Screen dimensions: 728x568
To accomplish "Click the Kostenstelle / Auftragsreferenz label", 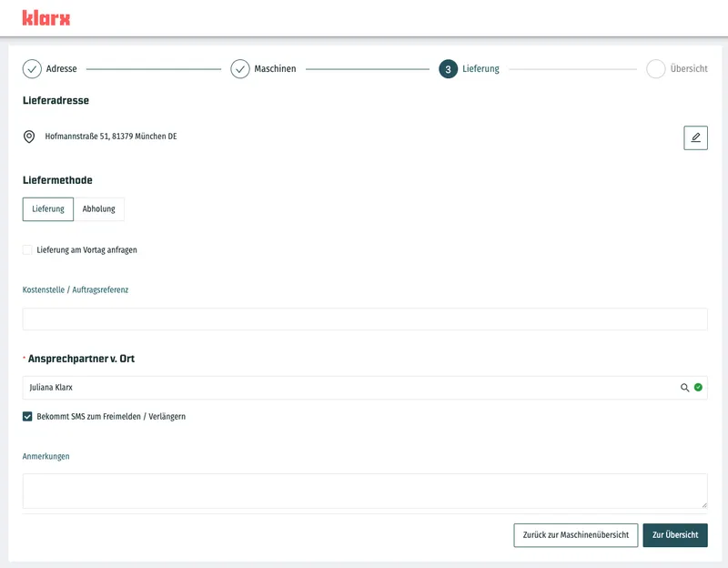I will point(76,289).
